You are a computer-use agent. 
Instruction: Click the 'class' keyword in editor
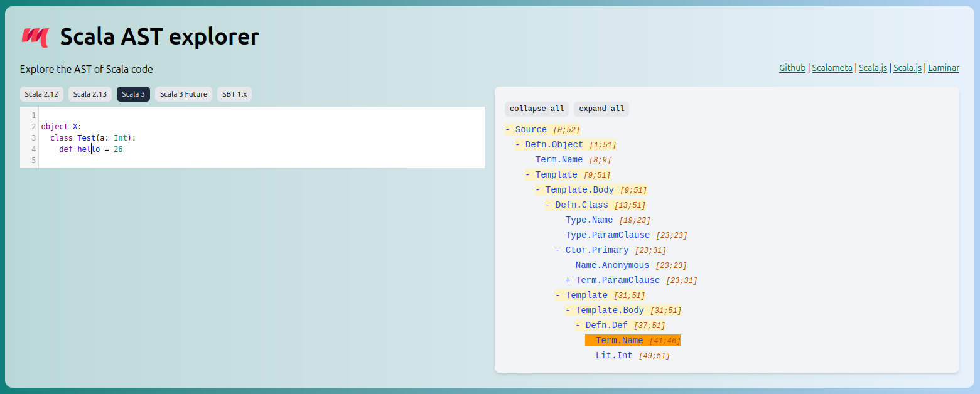(62, 138)
